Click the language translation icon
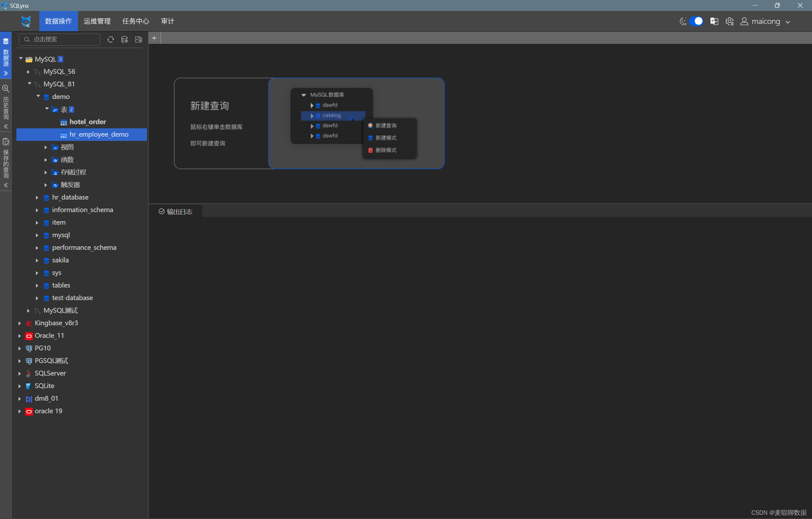Viewport: 812px width, 519px height. [x=714, y=21]
